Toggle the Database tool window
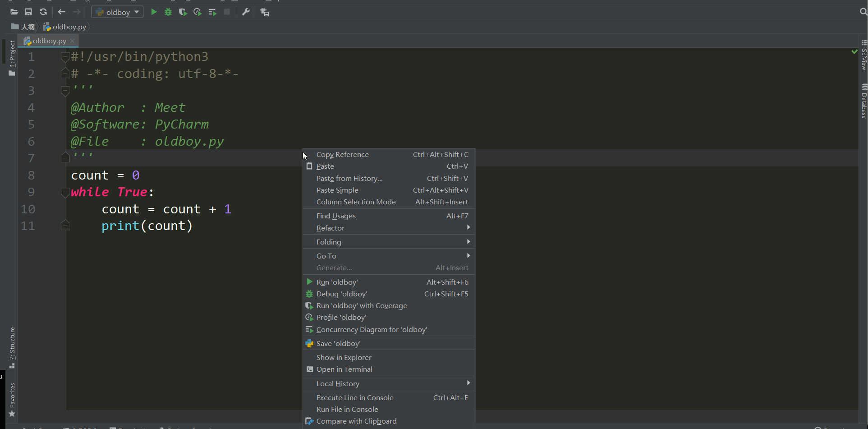 (864, 101)
